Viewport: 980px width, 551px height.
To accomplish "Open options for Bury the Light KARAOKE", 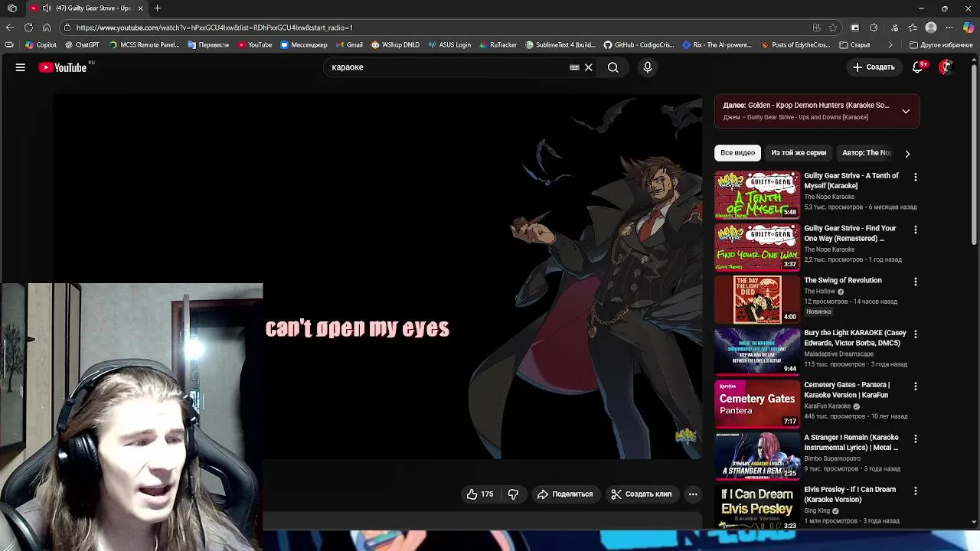I will [915, 334].
